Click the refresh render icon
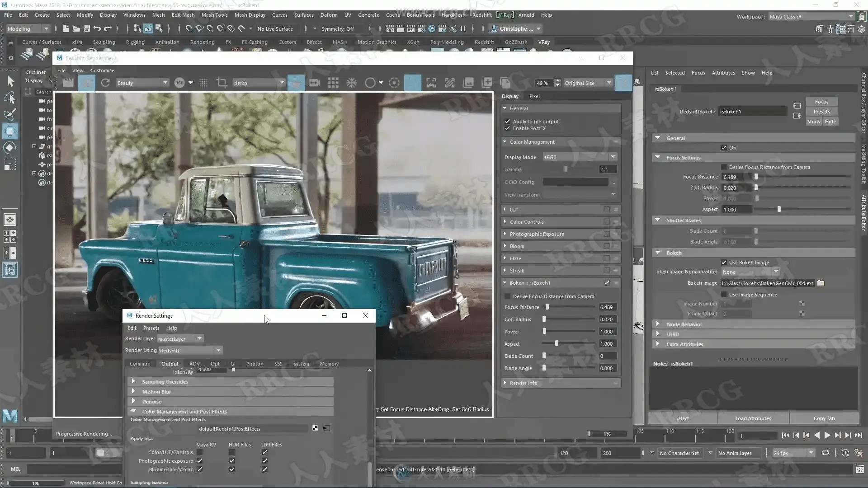Image resolution: width=868 pixels, height=488 pixels. (x=105, y=83)
